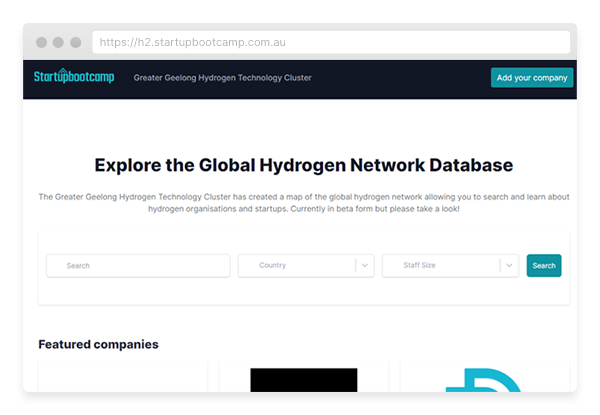Screen dimensions: 600x415
Task: Click the paragraph mentioning beta form
Action: (304, 203)
